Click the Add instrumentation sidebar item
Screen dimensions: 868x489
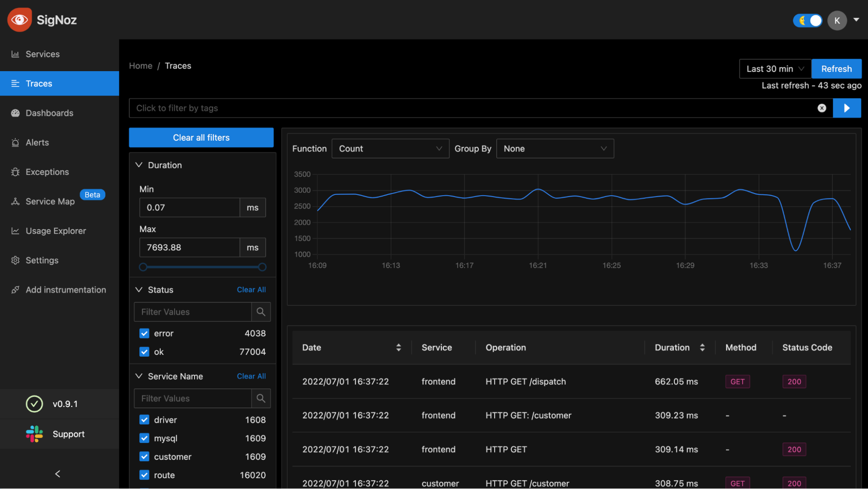click(x=59, y=290)
